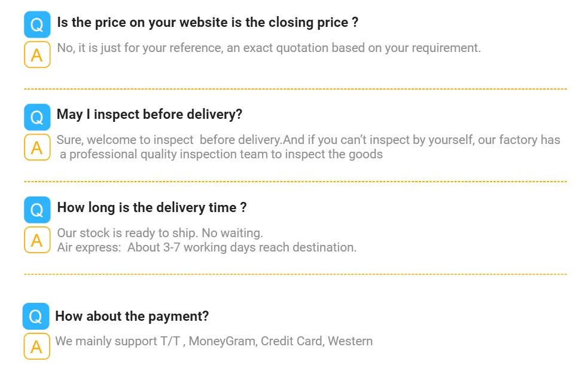
Task: Click the "Our stock is ready to ship" line
Action: click(160, 232)
